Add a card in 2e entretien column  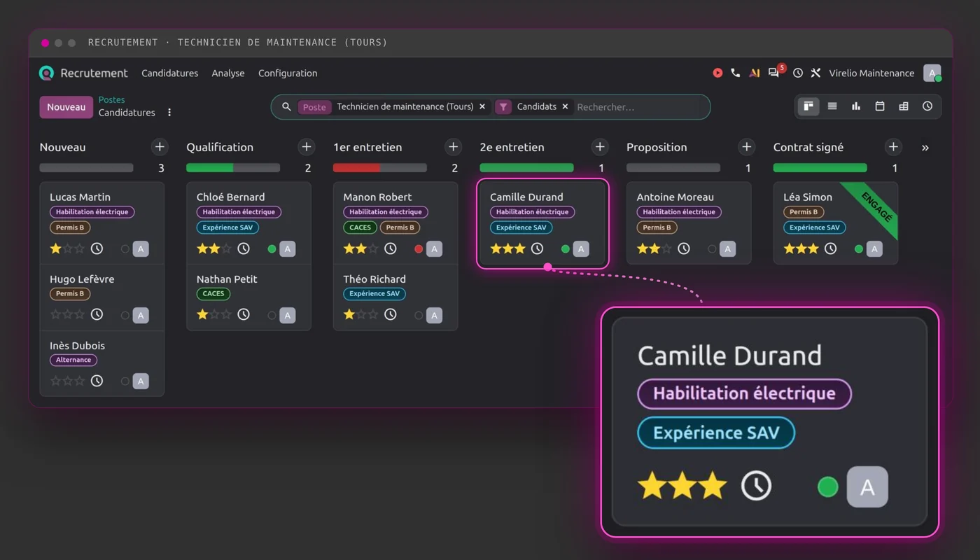point(600,147)
